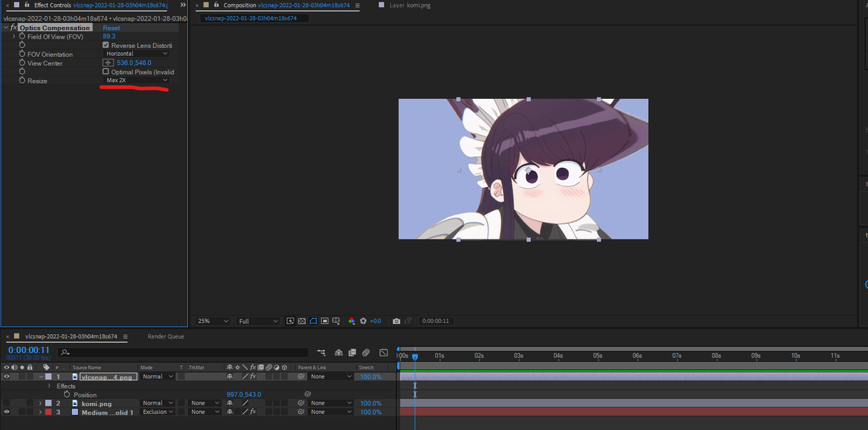
Task: Open the FOV Orientation Horizontal dropdown
Action: tap(136, 54)
